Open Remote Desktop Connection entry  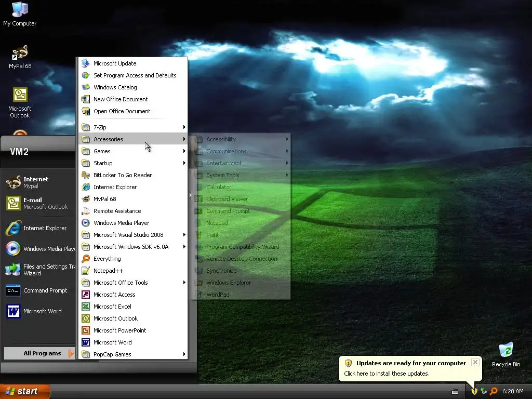coord(241,259)
